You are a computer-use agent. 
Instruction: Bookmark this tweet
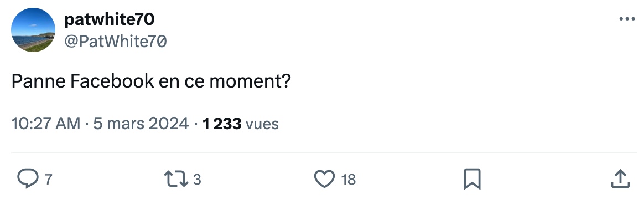[472, 179]
